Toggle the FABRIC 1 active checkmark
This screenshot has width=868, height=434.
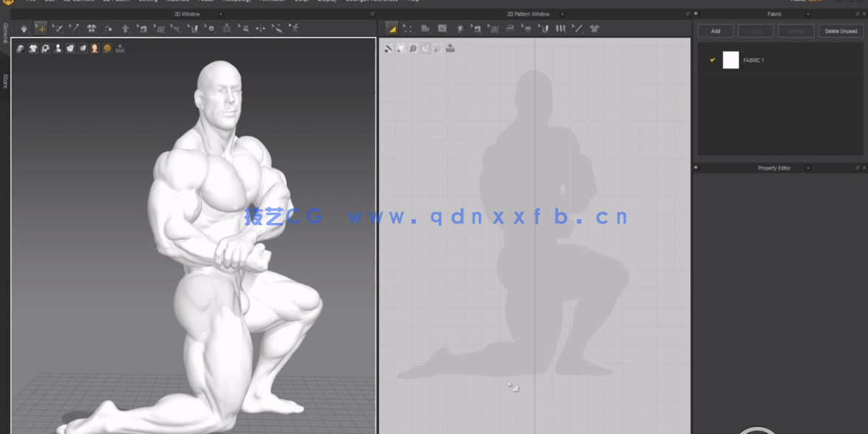(x=712, y=60)
